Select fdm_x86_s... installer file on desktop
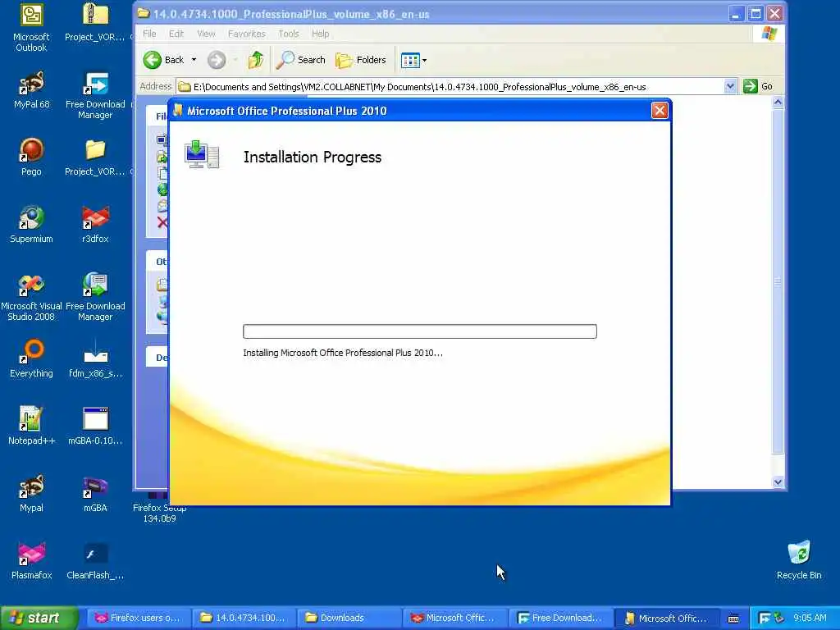Viewport: 840px width, 630px height. 95,359
